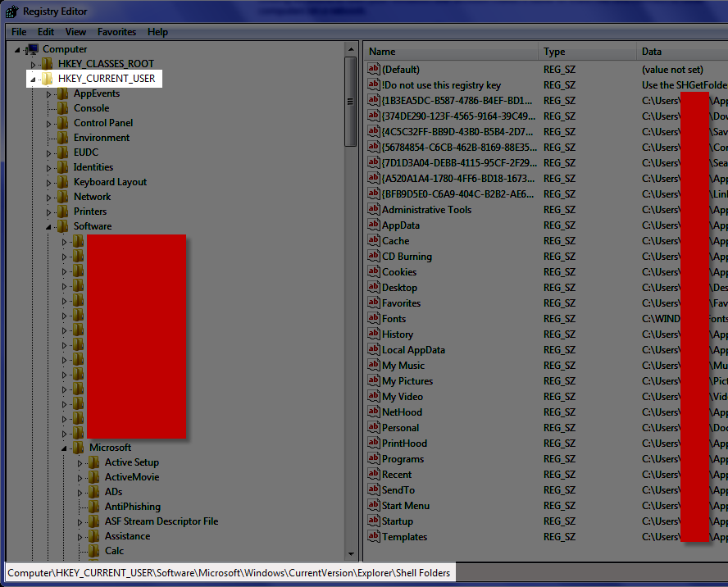Open the File menu

19,32
